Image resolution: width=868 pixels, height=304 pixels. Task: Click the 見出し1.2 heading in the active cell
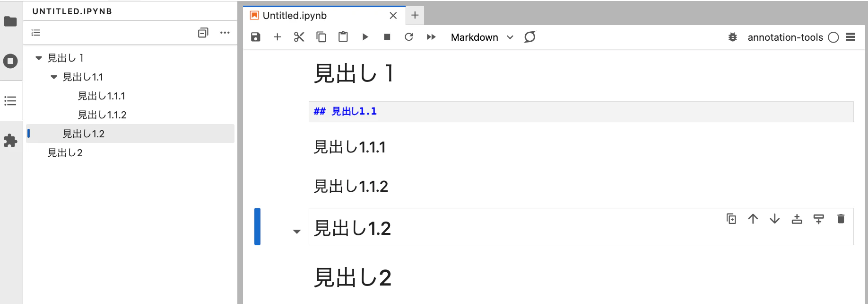[352, 229]
